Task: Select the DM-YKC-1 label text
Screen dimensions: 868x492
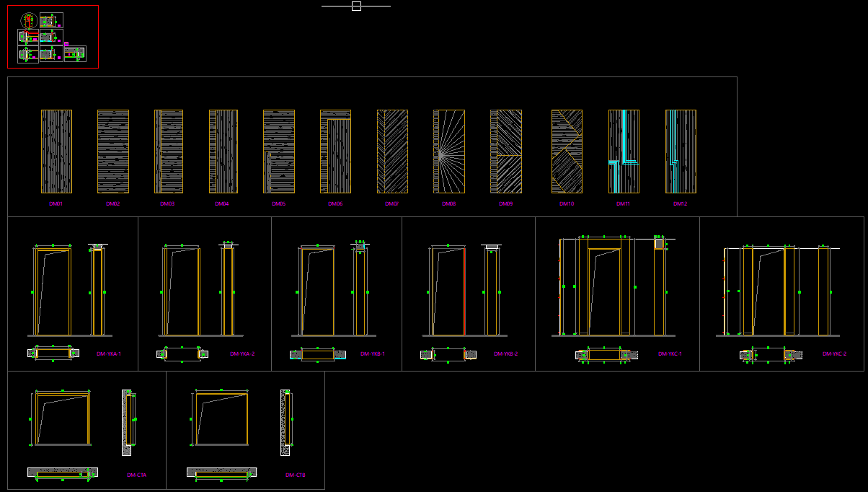Action: [670, 354]
